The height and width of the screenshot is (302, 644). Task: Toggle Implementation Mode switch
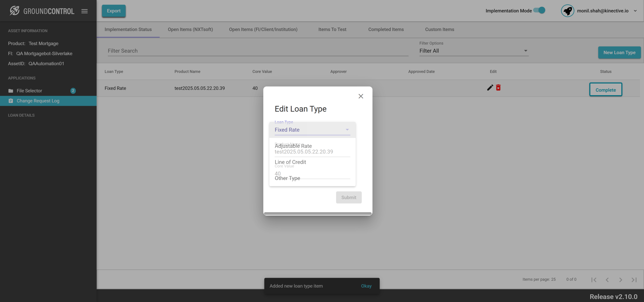[539, 11]
